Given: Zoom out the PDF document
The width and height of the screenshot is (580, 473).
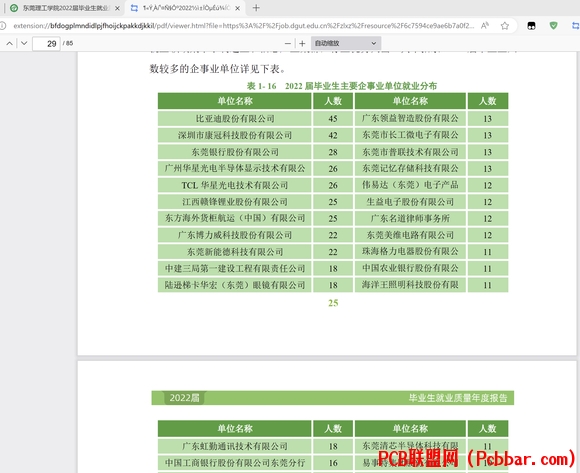Looking at the screenshot, I should pyautogui.click(x=288, y=43).
